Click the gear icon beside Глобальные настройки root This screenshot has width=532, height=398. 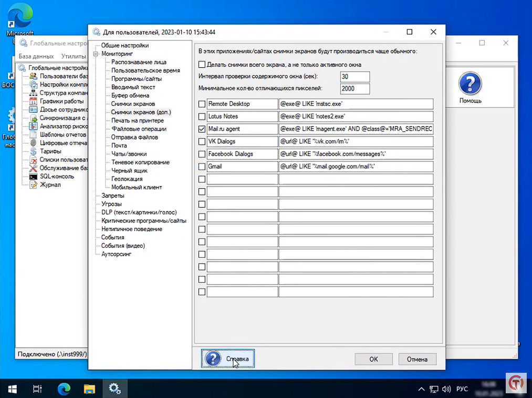(22, 68)
